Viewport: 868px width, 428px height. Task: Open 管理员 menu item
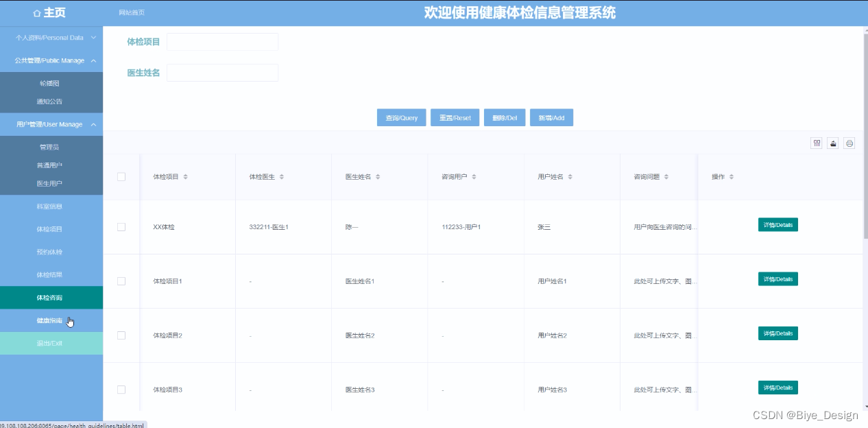coord(51,147)
